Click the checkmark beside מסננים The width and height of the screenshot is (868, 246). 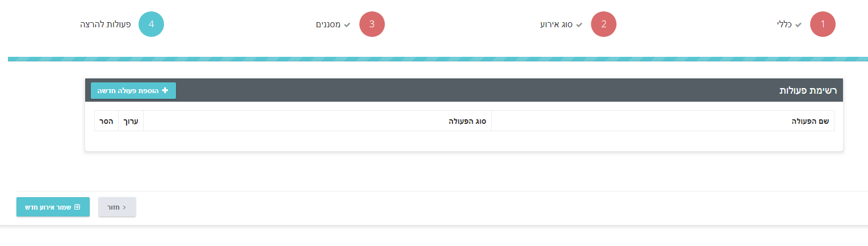point(347,25)
